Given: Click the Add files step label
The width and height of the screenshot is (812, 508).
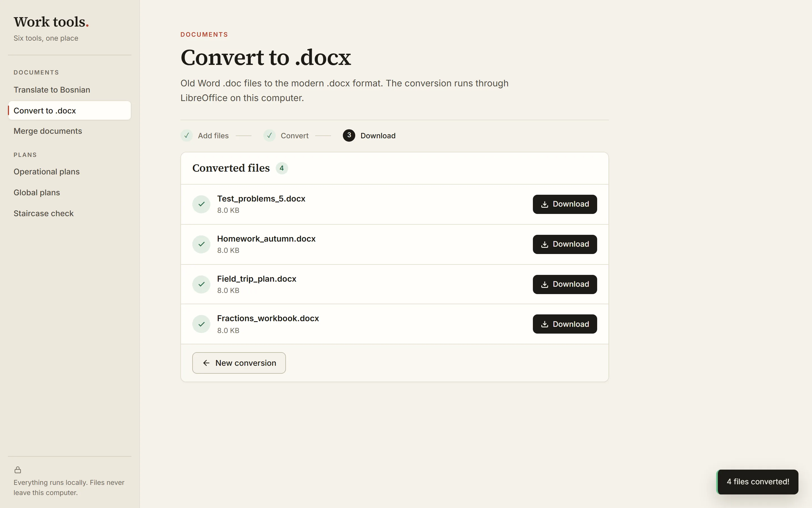Looking at the screenshot, I should (213, 136).
